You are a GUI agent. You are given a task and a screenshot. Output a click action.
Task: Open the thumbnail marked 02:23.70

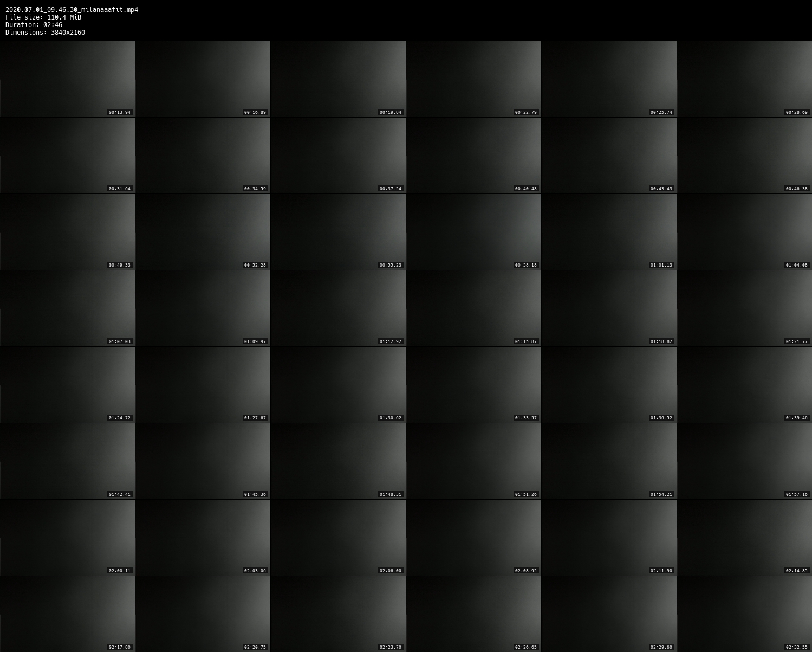(338, 614)
